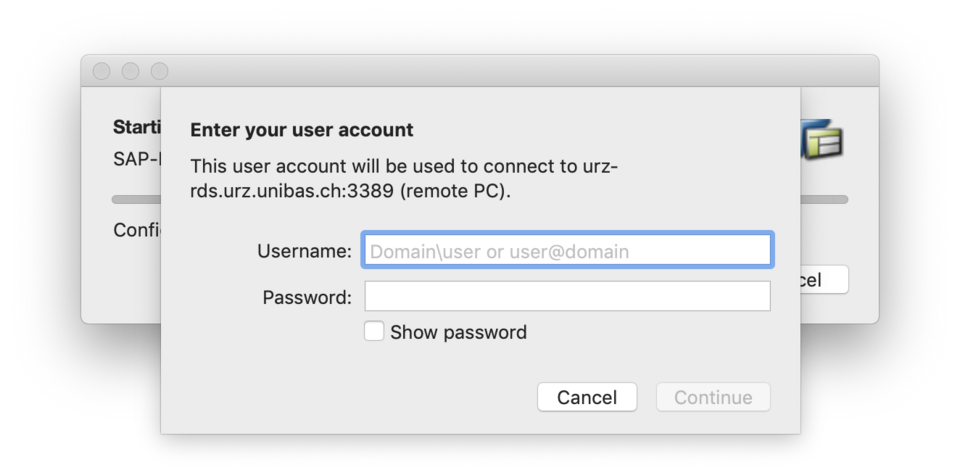Screen dimensions: 960x473
Task: Click the background window's title bar
Action: (500, 71)
